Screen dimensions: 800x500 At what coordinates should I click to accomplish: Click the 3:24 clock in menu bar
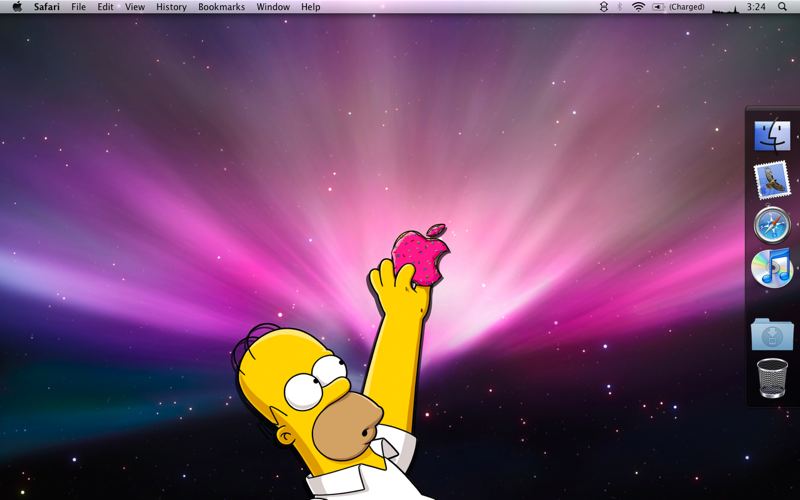coord(756,7)
